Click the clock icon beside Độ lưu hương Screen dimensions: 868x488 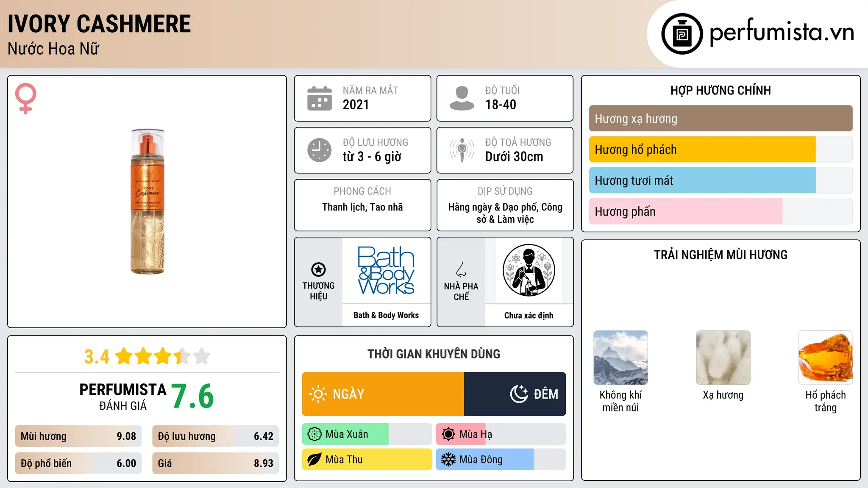pos(320,150)
